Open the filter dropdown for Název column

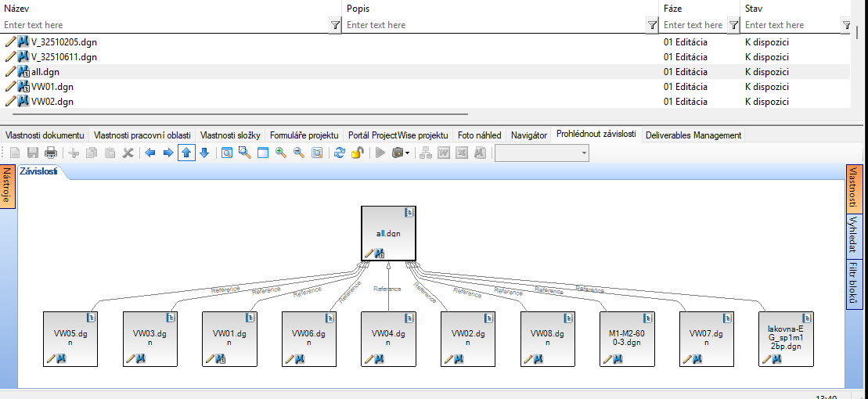pos(335,26)
